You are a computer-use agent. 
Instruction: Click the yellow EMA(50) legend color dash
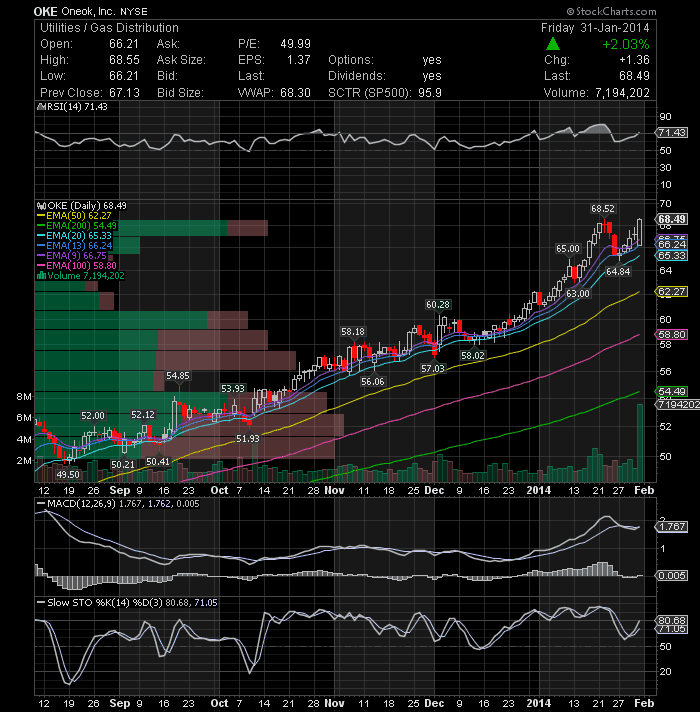pyautogui.click(x=41, y=216)
